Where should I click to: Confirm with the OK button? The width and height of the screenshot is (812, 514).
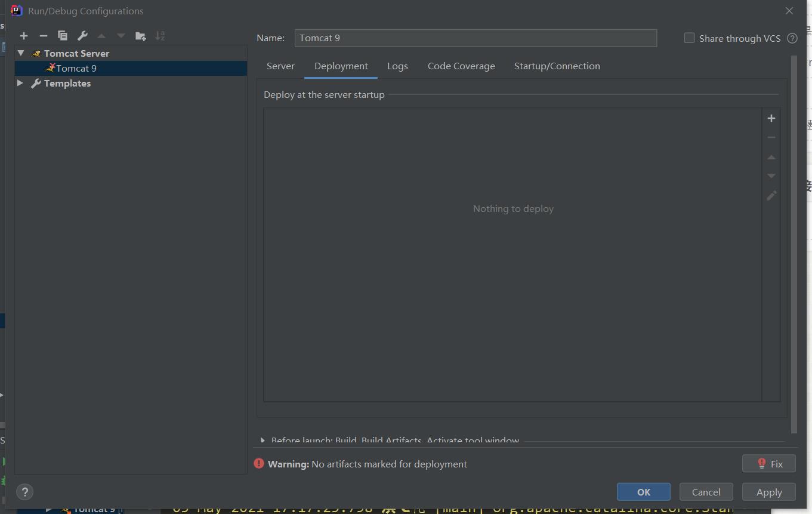click(x=644, y=492)
